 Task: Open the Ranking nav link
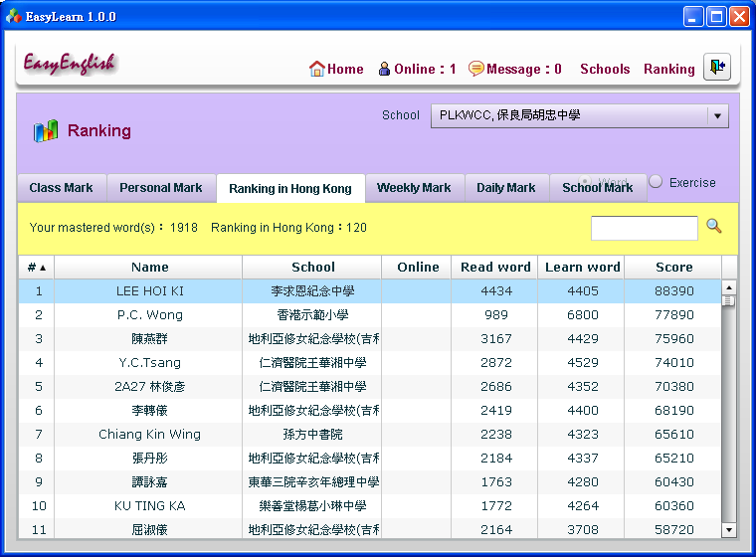(669, 69)
